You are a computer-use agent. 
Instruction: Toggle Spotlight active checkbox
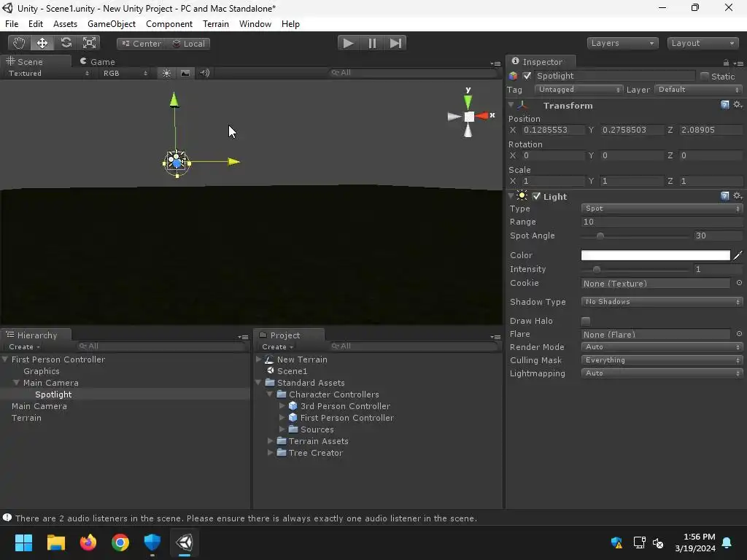click(527, 76)
